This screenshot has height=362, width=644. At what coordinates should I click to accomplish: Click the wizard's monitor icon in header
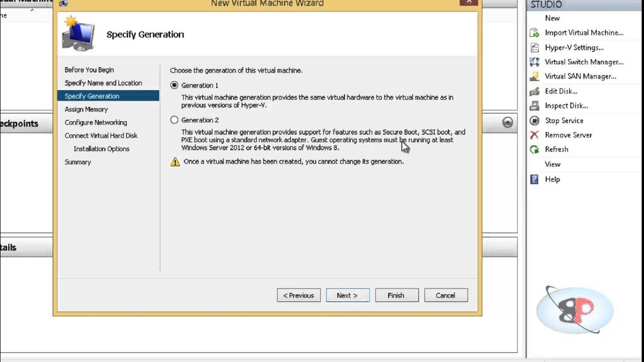coord(77,34)
